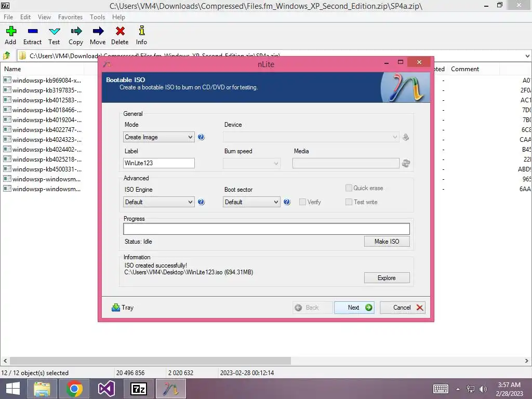Screen dimensions: 532x399
Task: Open the on-screen keyboard tray icon
Action: point(441,389)
